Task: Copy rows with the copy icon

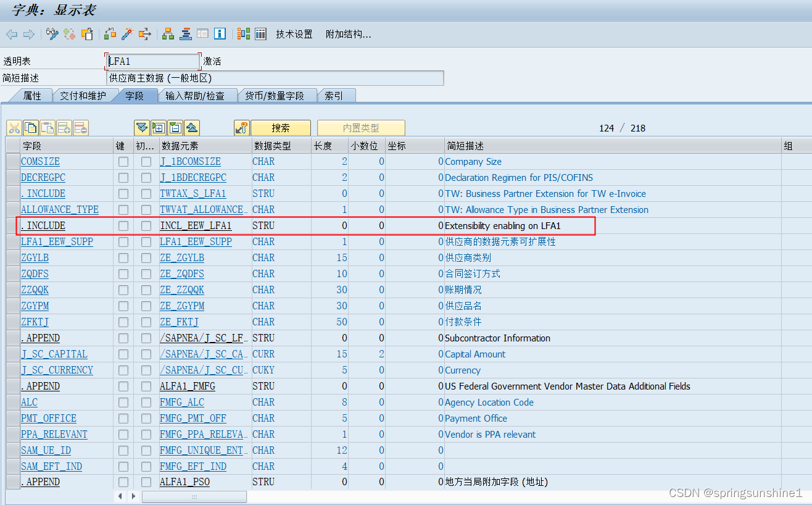Action: tap(30, 128)
